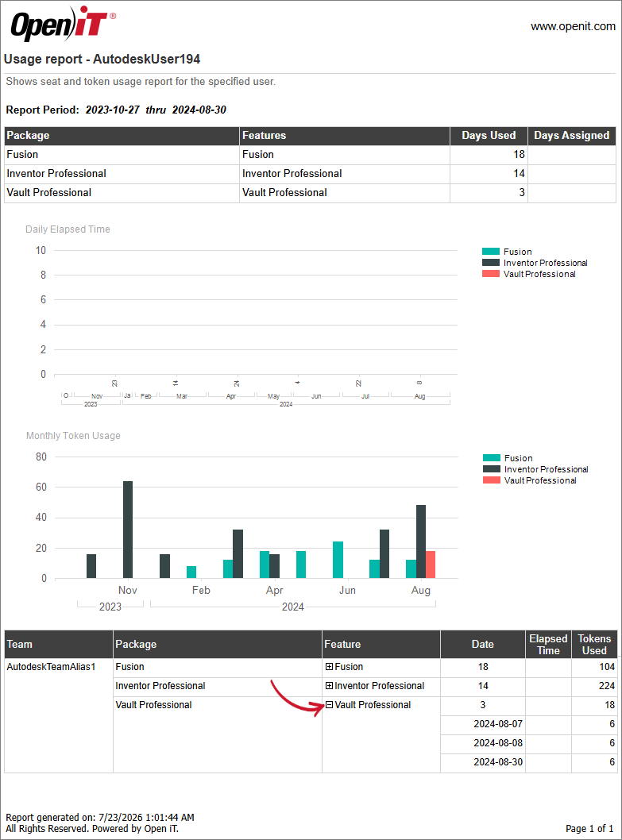Click the Date column header
This screenshot has width=622, height=840.
tap(483, 644)
